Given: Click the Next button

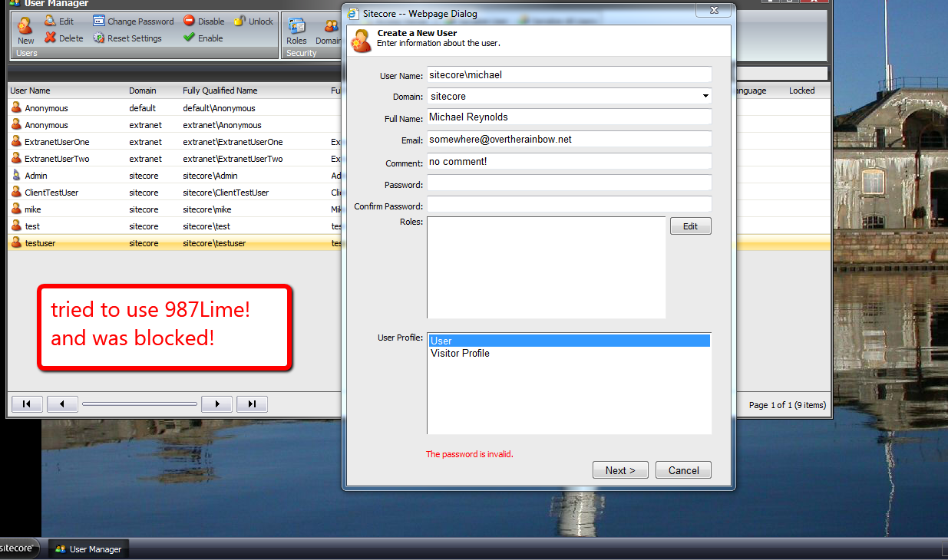Looking at the screenshot, I should tap(620, 470).
